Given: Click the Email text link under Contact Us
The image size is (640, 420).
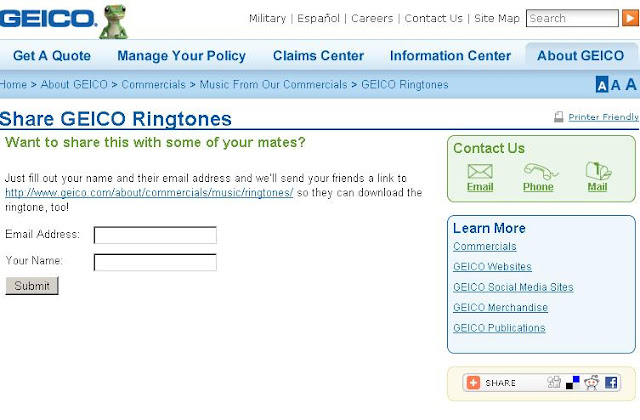Looking at the screenshot, I should (480, 187).
